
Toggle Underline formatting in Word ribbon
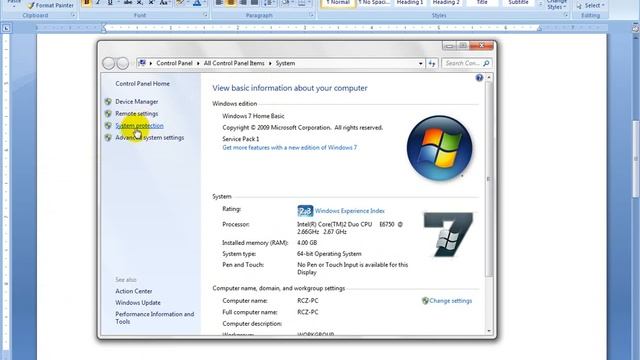click(110, 3)
